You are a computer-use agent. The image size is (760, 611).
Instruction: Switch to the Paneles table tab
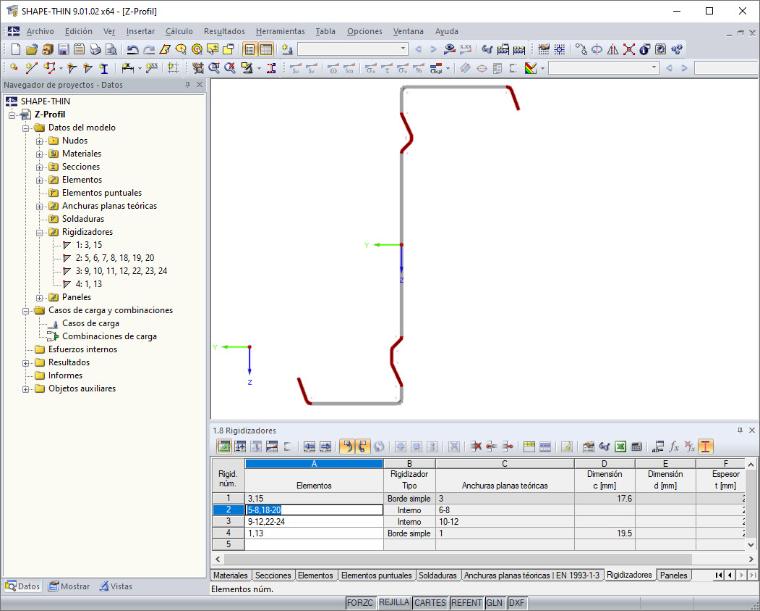pyautogui.click(x=673, y=575)
